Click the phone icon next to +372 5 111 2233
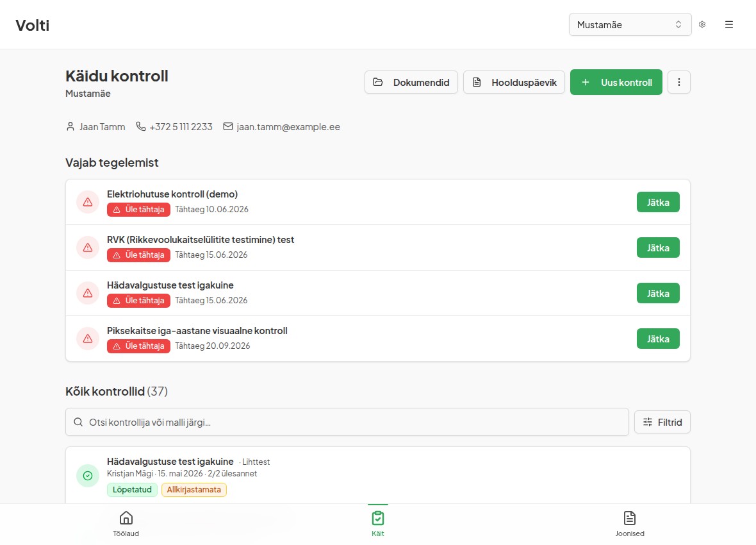Screen dimensions: 756x545 [x=141, y=126]
